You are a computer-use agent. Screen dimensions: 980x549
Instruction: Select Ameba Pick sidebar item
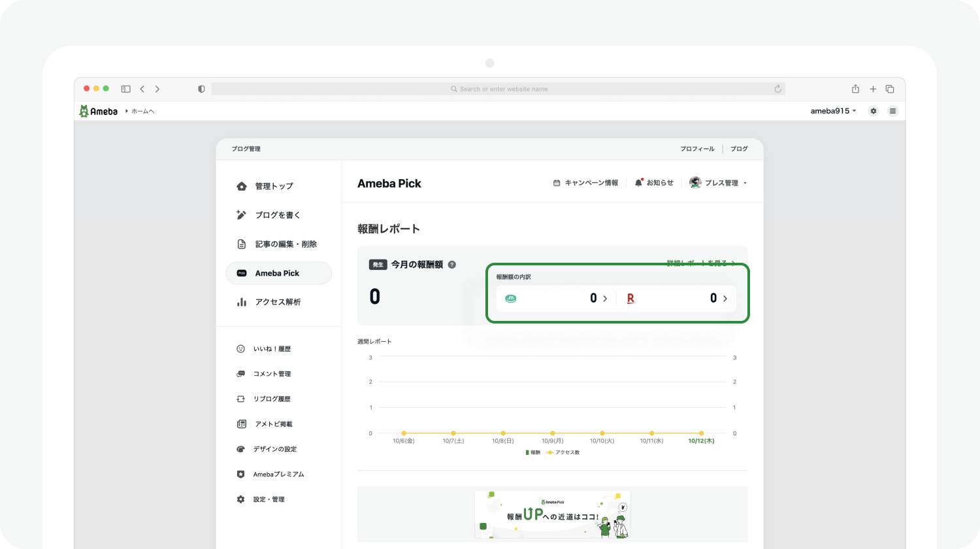pyautogui.click(x=278, y=273)
